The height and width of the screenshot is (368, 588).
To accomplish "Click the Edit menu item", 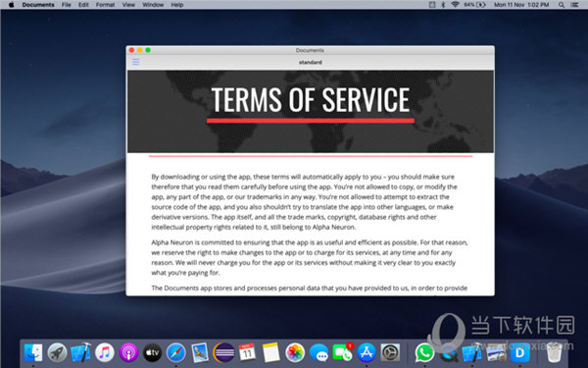I will point(83,5).
